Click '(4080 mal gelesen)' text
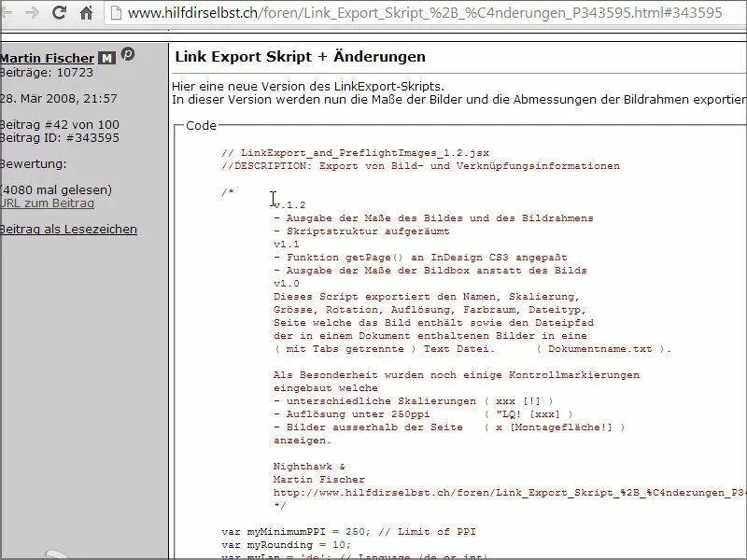 pos(56,190)
